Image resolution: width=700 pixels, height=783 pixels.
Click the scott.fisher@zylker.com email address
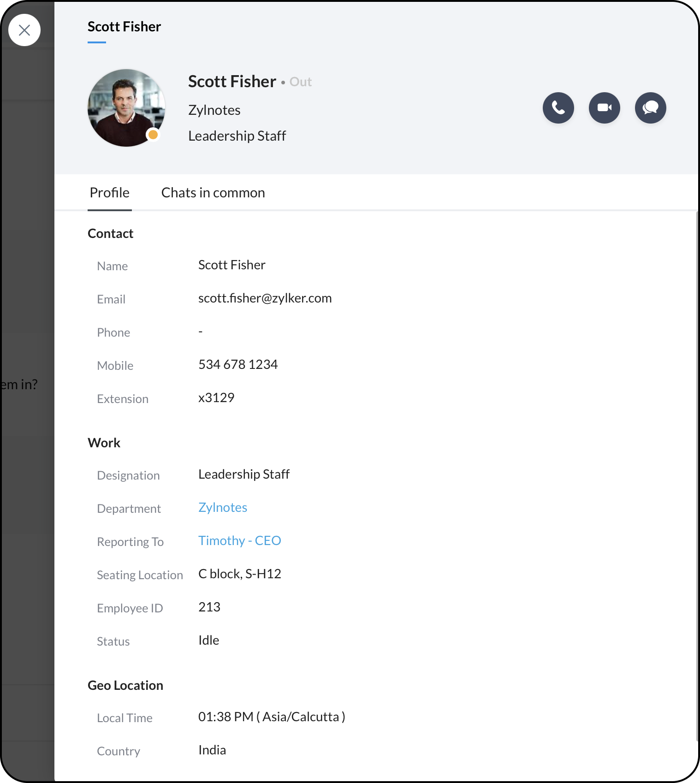265,298
